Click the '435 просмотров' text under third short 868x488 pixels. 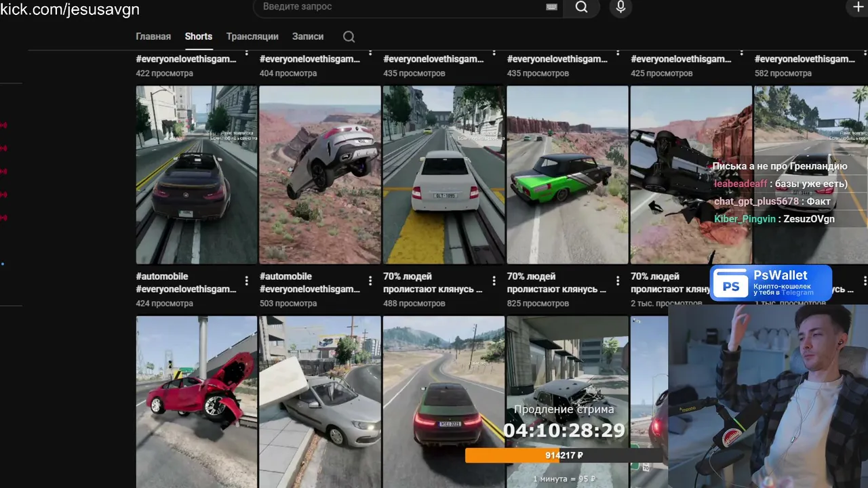pos(414,73)
